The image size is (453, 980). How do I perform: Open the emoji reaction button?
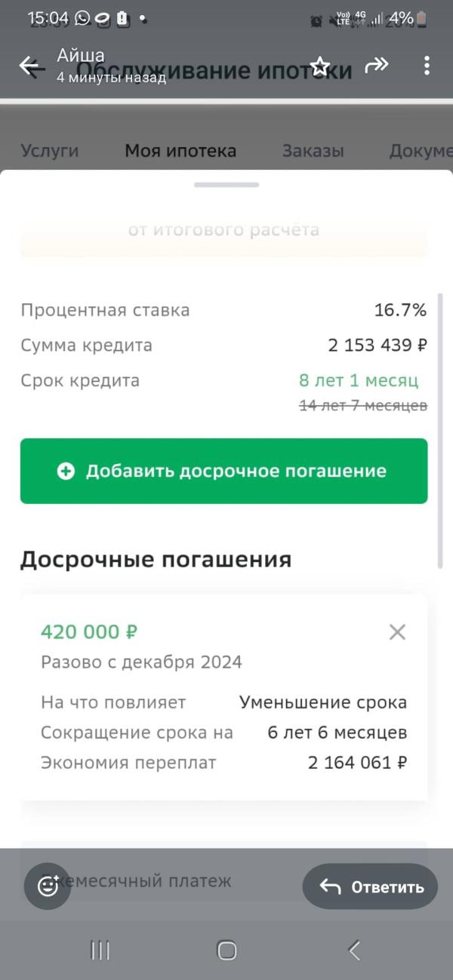[48, 886]
